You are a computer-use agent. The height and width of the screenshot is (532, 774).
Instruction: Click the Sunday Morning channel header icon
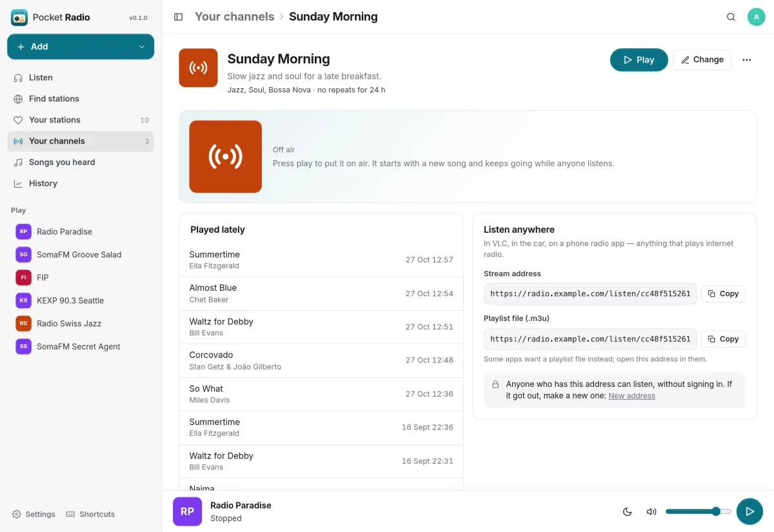coord(198,68)
